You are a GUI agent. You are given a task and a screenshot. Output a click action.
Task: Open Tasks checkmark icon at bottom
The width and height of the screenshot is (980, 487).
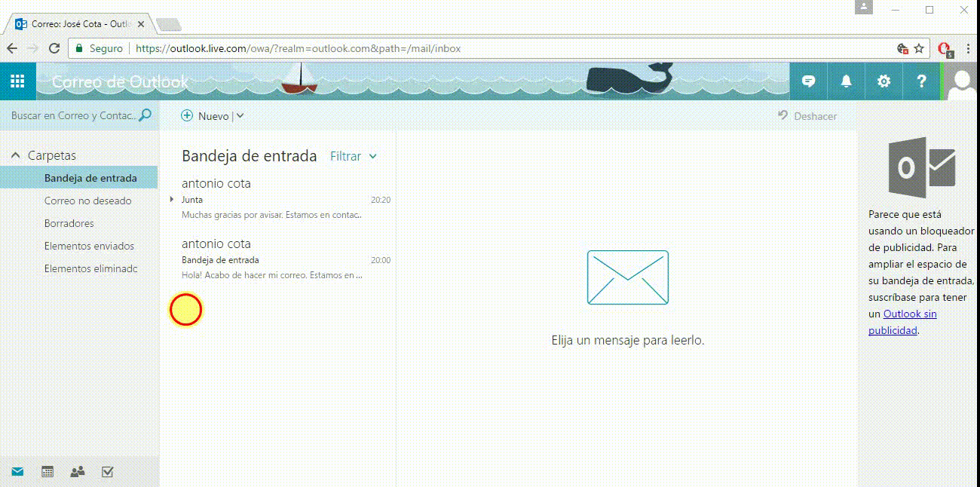(107, 472)
